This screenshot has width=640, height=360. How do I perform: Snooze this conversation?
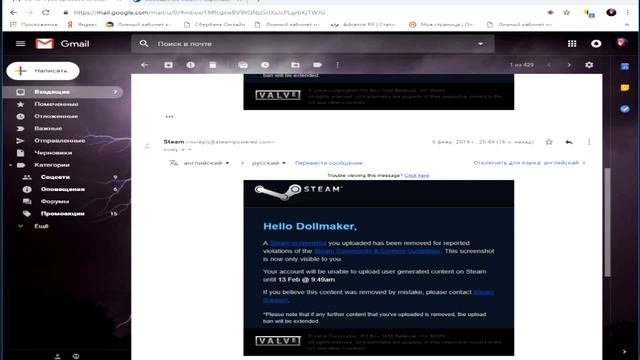(x=265, y=65)
